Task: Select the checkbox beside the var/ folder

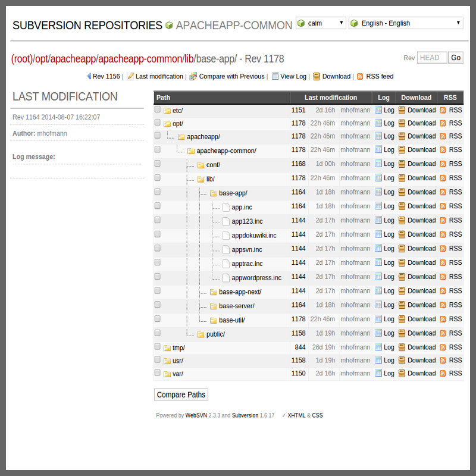Action: (158, 372)
